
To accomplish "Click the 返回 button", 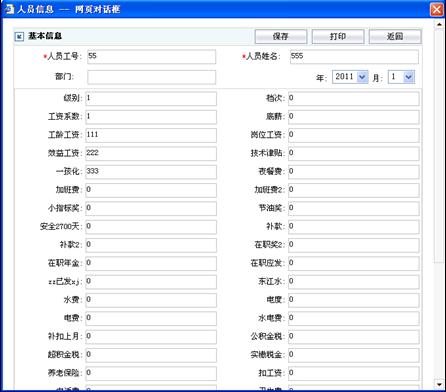I will 395,37.
